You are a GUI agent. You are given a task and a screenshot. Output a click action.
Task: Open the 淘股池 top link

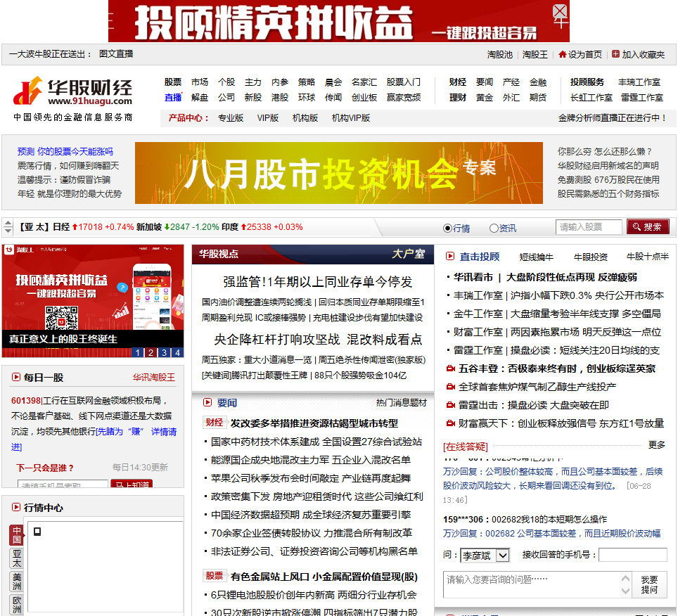pyautogui.click(x=499, y=54)
